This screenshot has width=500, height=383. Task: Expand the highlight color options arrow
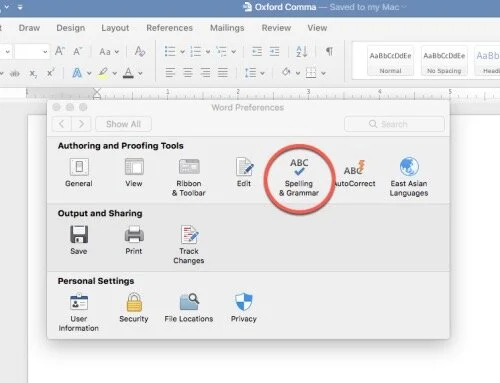click(115, 73)
